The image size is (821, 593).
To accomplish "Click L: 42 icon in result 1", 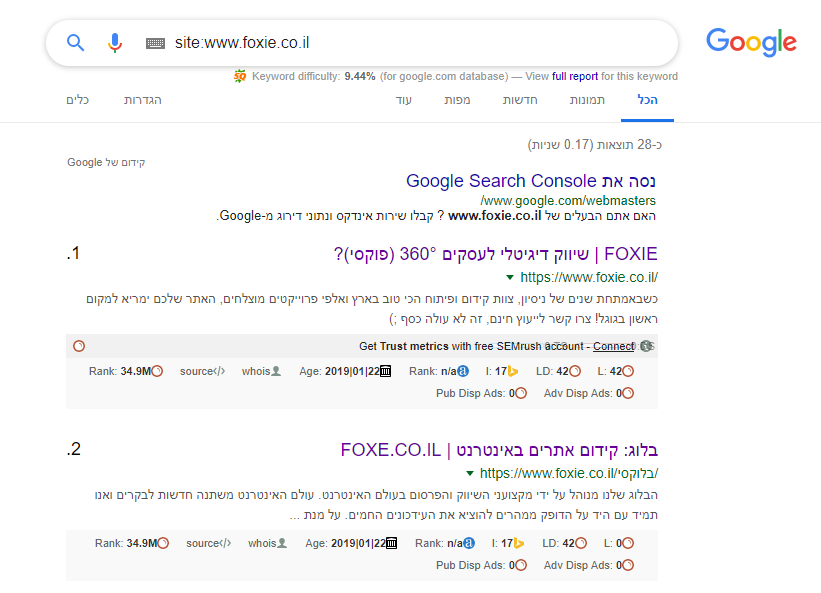I will tap(628, 371).
